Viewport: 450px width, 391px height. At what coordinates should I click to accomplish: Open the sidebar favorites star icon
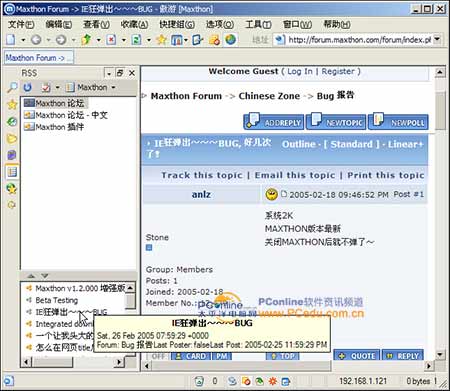[x=12, y=105]
